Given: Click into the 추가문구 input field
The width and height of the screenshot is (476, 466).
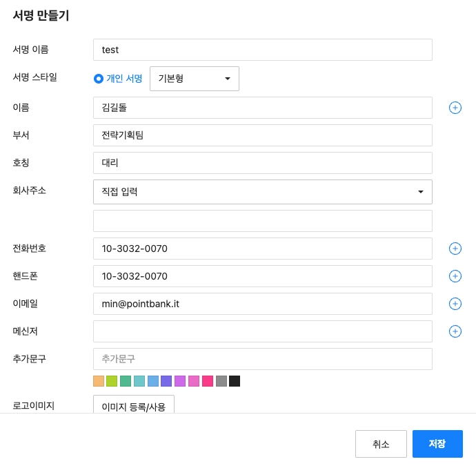Looking at the screenshot, I should coord(262,359).
